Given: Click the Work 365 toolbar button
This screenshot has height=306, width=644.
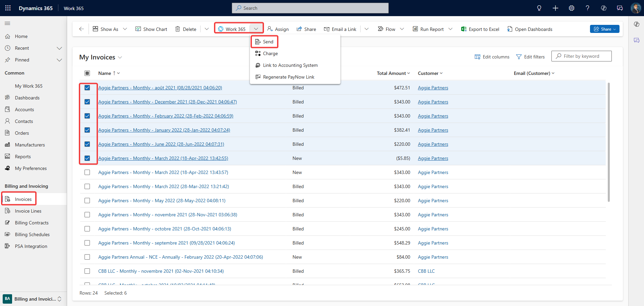Looking at the screenshot, I should point(232,29).
